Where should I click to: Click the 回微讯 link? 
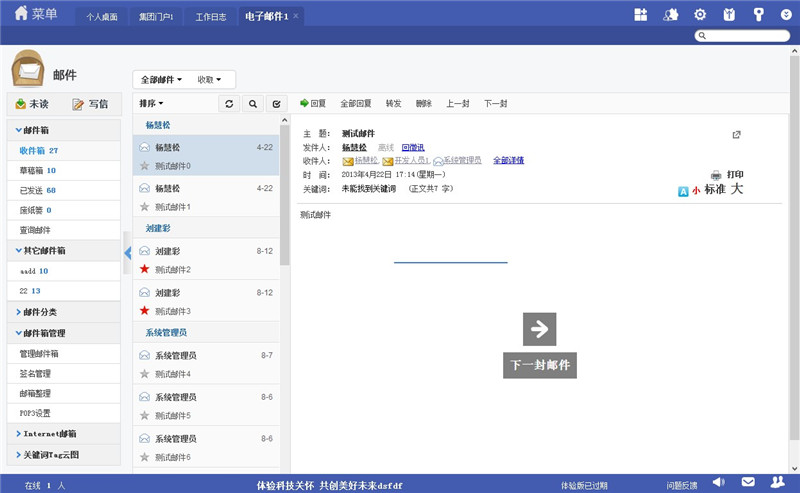[413, 147]
